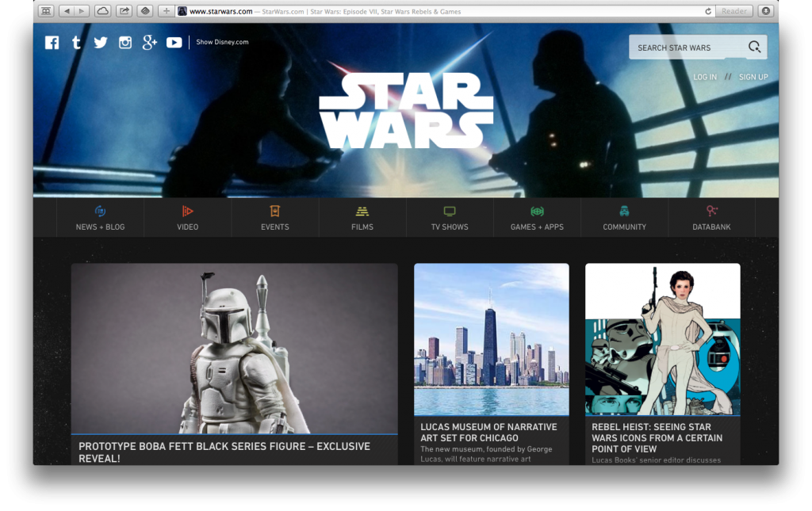Viewport: 812px width, 511px height.
Task: Click the reload page icon in address bar
Action: pyautogui.click(x=708, y=11)
